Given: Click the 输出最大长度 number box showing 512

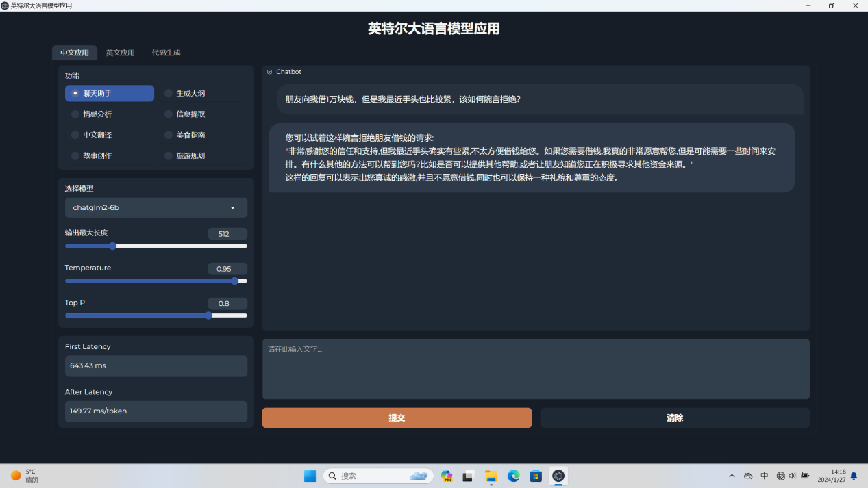Looking at the screenshot, I should pyautogui.click(x=227, y=234).
